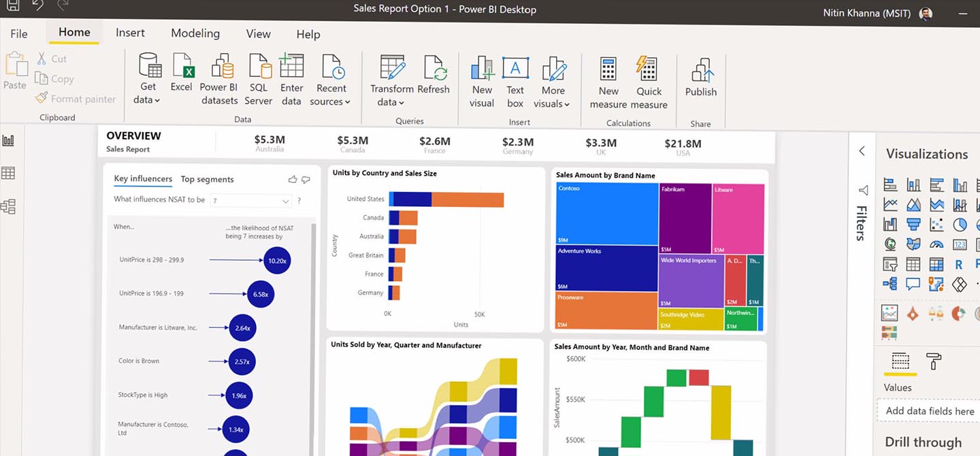Viewport: 980px width, 456px height.
Task: Thumbs up the Key influencers result
Action: pyautogui.click(x=293, y=179)
